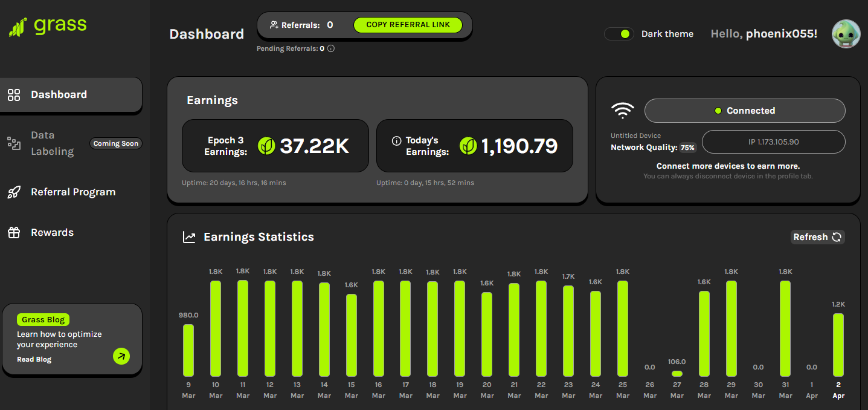The height and width of the screenshot is (410, 868).
Task: Click the Hello, phoenix055! greeting
Action: coord(764,34)
